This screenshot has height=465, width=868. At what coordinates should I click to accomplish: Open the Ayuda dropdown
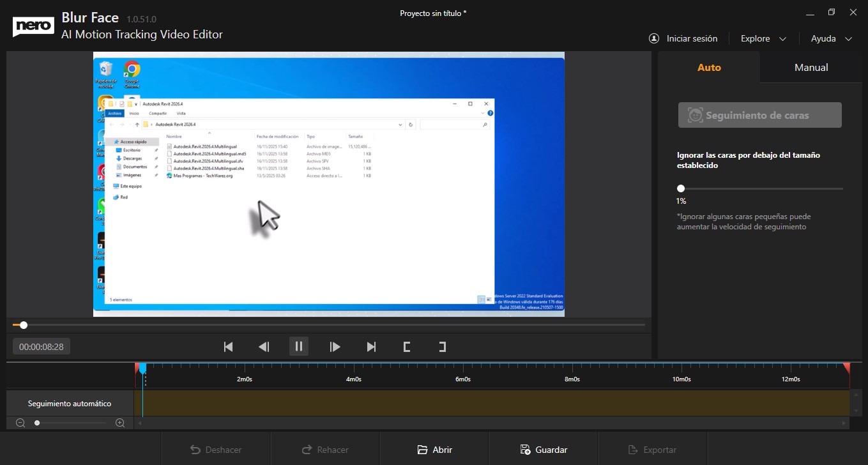click(x=830, y=38)
